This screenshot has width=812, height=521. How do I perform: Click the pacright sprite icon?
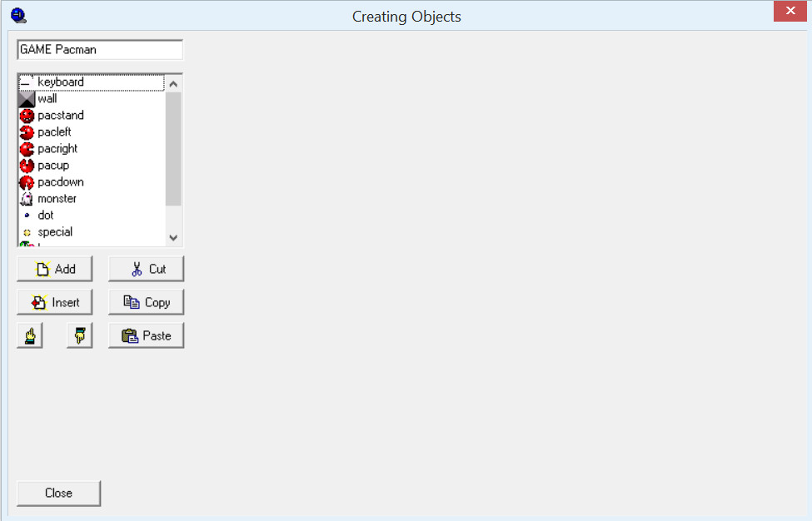[27, 149]
